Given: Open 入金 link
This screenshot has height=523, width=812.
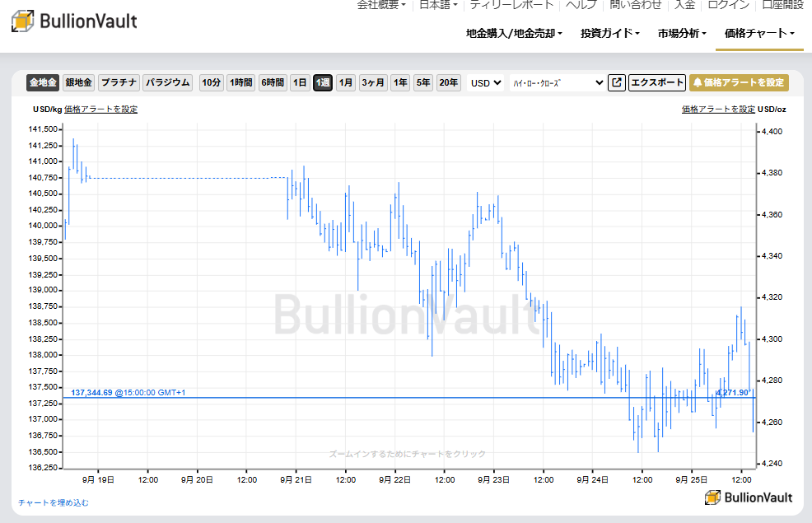Looking at the screenshot, I should (x=684, y=5).
